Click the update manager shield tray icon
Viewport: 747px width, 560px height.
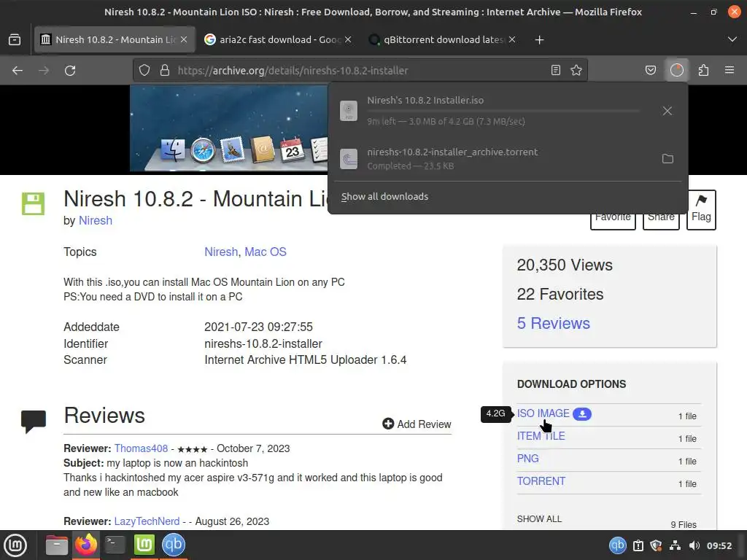click(656, 545)
